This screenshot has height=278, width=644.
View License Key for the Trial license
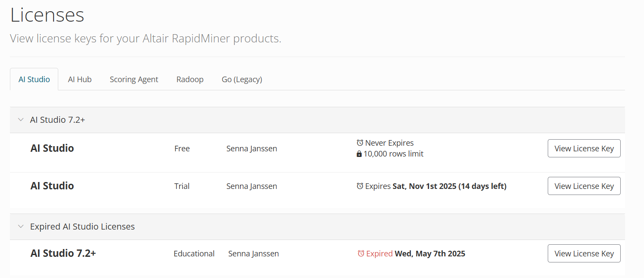[x=584, y=186]
